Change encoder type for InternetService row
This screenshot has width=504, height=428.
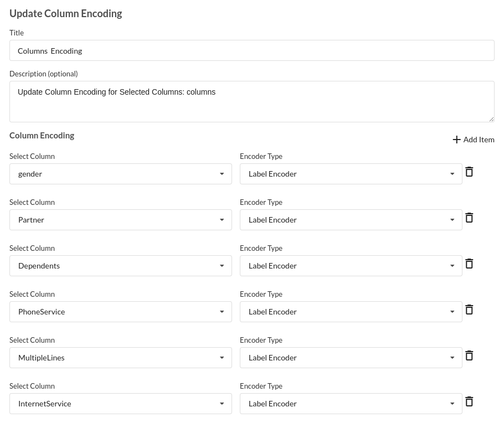351,404
